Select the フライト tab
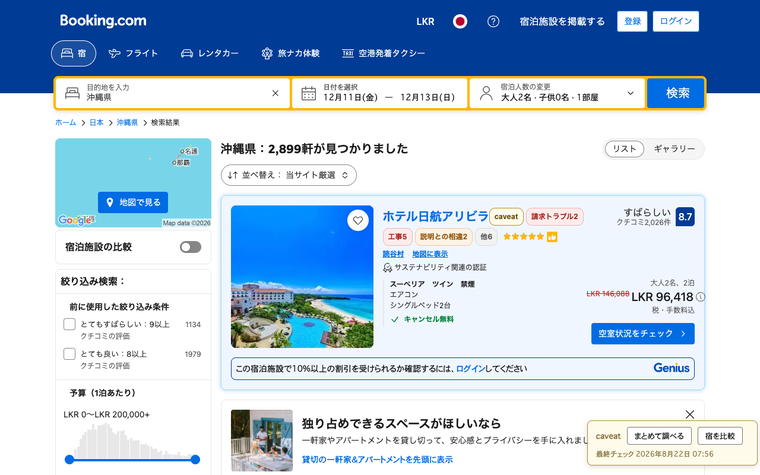The height and width of the screenshot is (475, 760). click(133, 53)
